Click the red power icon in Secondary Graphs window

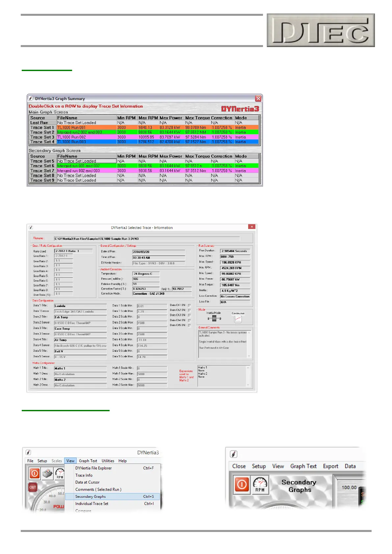[242, 485]
